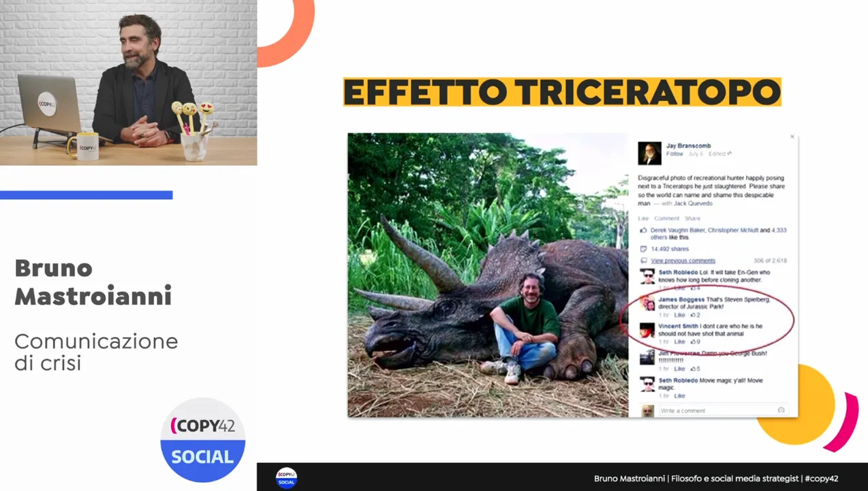Click Jay Branscomb's profile picture
868x491 pixels.
pos(649,153)
